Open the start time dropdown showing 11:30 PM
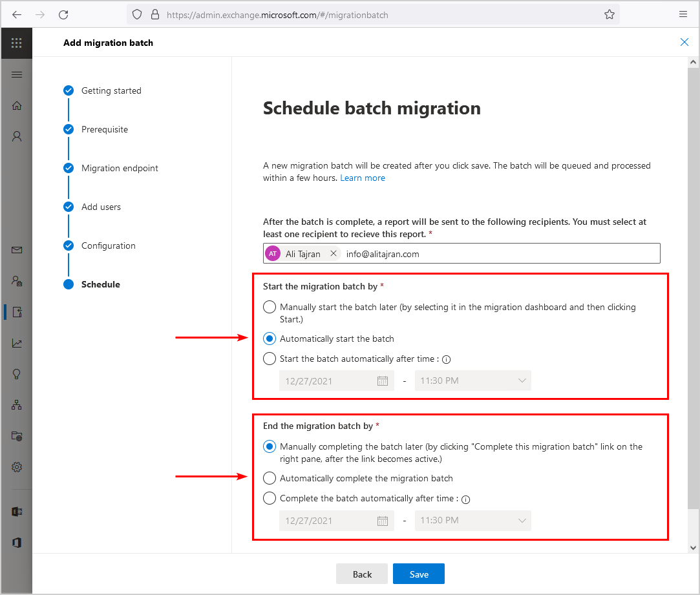 (x=472, y=381)
